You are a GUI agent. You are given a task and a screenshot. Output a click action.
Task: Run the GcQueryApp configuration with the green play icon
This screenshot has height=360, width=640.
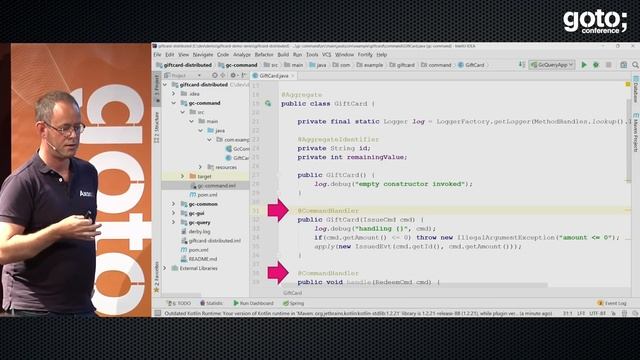pyautogui.click(x=584, y=64)
